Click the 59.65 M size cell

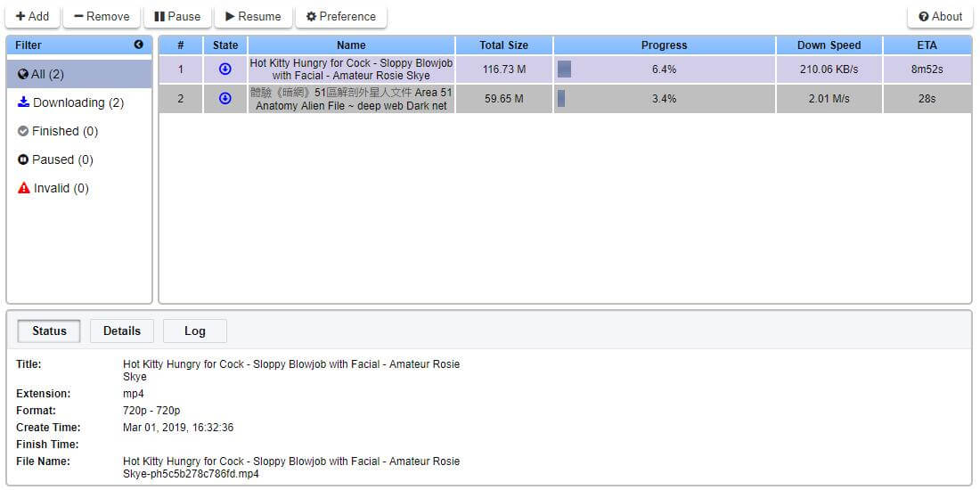pos(503,99)
